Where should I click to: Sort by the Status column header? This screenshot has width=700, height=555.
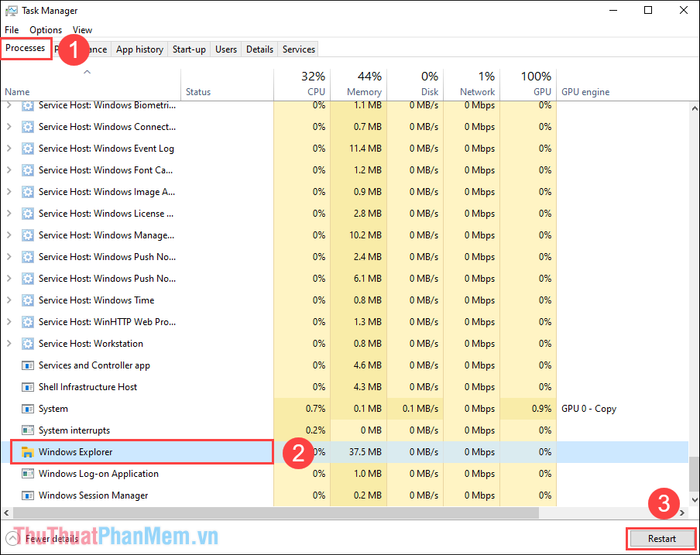tap(227, 85)
